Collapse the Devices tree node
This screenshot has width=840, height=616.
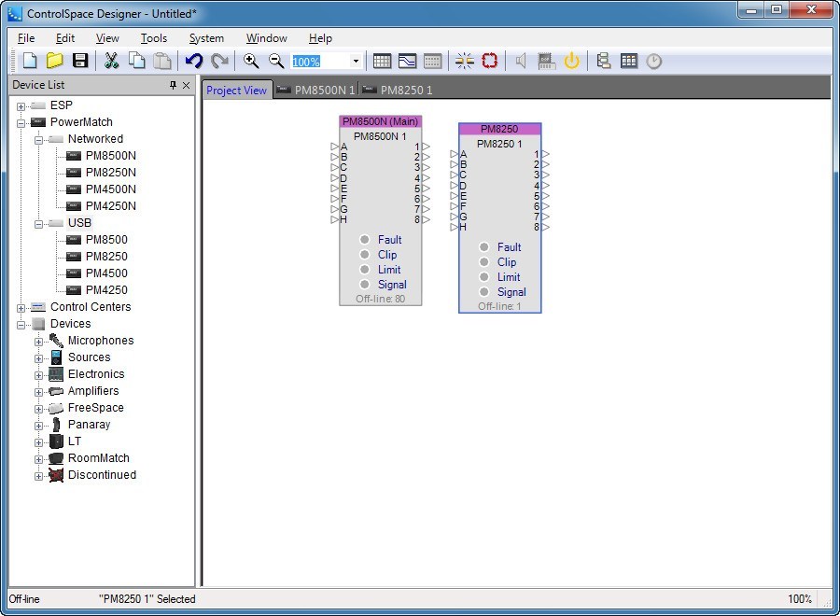21,325
